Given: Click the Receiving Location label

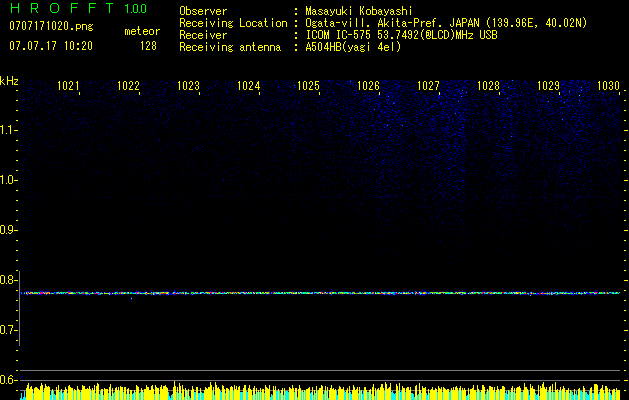Looking at the screenshot, I should pyautogui.click(x=233, y=23).
